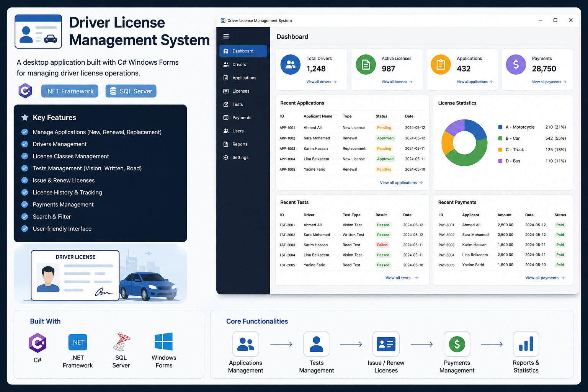Click View all payments below Recent Payments table
The height and width of the screenshot is (392, 588).
pos(545,278)
